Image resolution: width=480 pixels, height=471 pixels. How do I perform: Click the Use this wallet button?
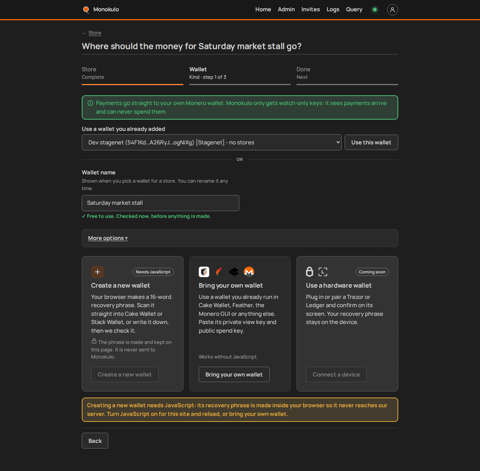pos(371,142)
